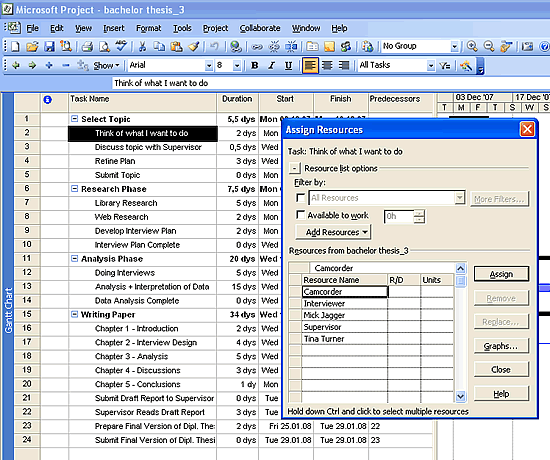The width and height of the screenshot is (550, 460).
Task: Zoom out of the Gantt chart
Action: click(489, 46)
